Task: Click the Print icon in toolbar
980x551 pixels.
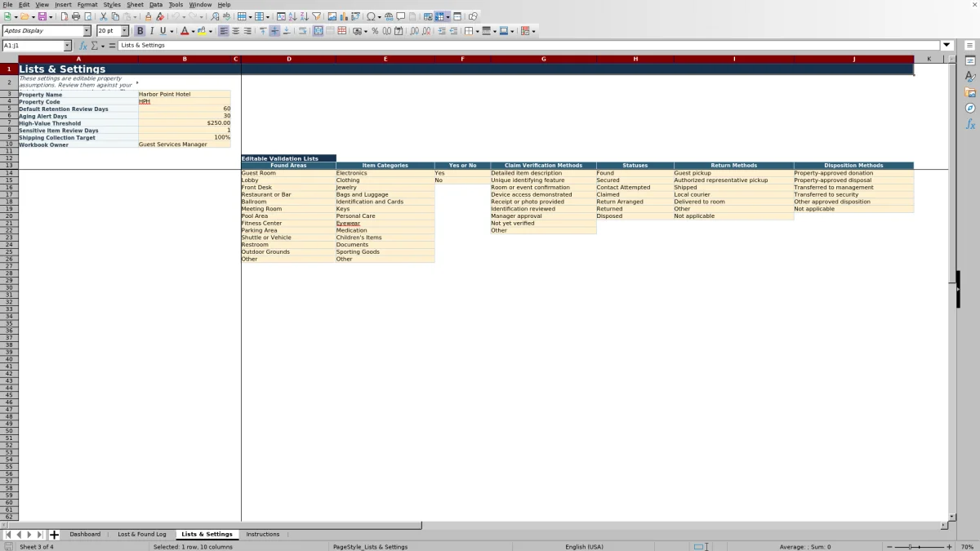Action: coord(75,16)
